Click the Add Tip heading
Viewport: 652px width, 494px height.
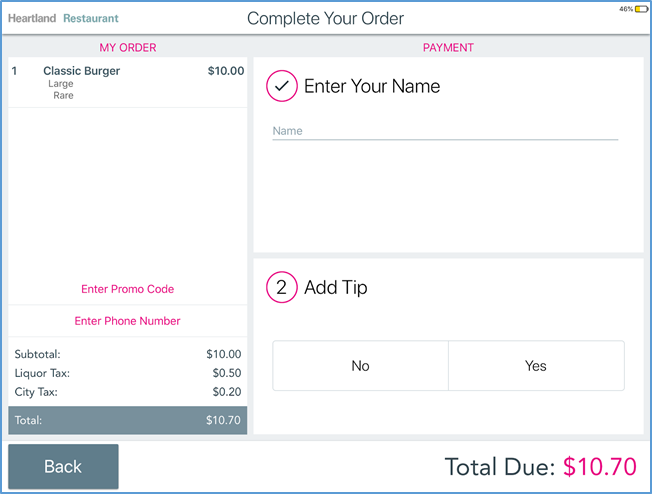click(336, 288)
